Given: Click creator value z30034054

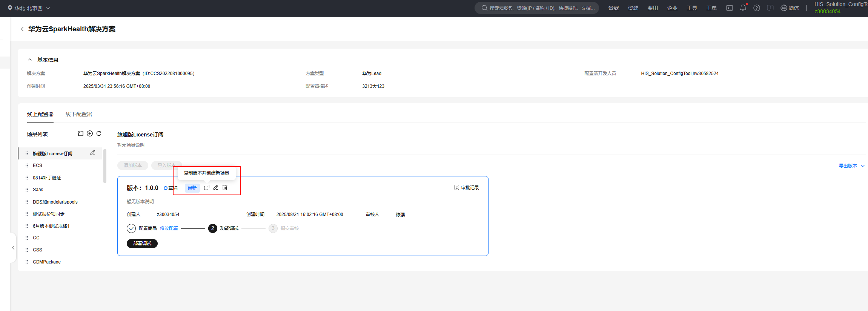Looking at the screenshot, I should (168, 214).
